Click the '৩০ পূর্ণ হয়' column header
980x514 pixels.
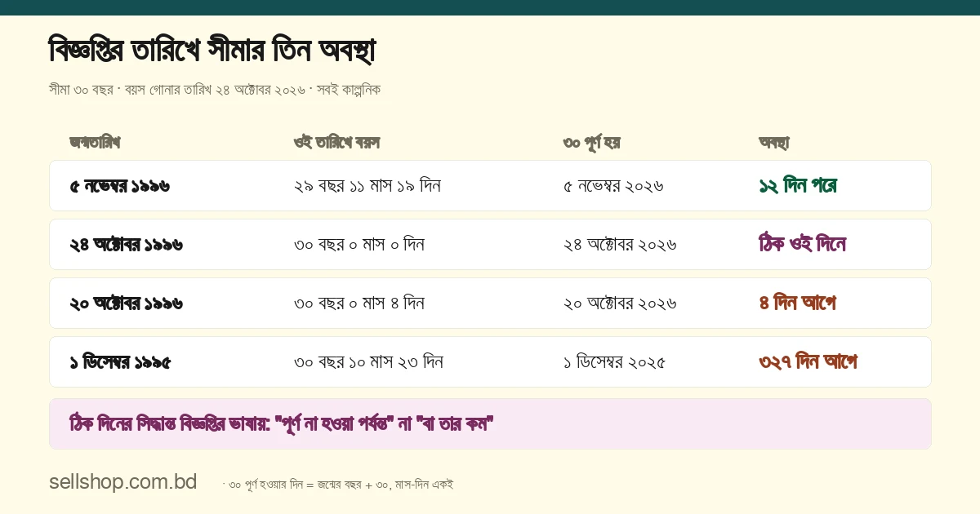(591, 143)
